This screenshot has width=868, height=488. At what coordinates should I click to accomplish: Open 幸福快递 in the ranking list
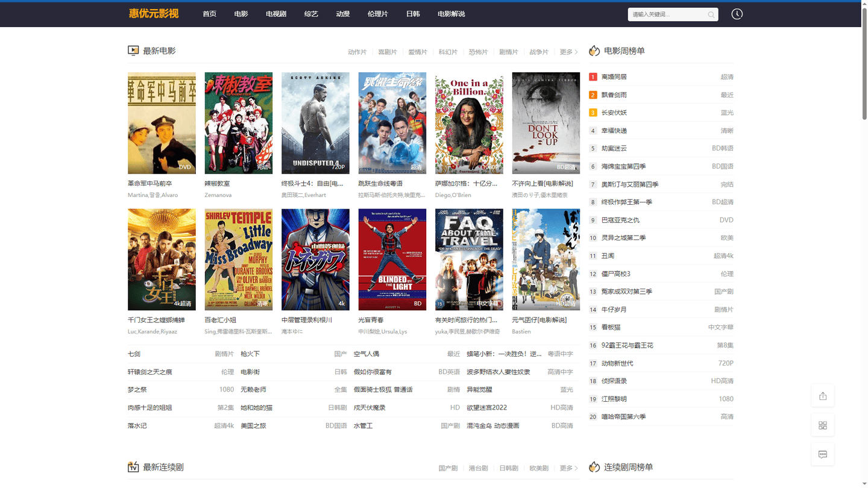pyautogui.click(x=614, y=131)
